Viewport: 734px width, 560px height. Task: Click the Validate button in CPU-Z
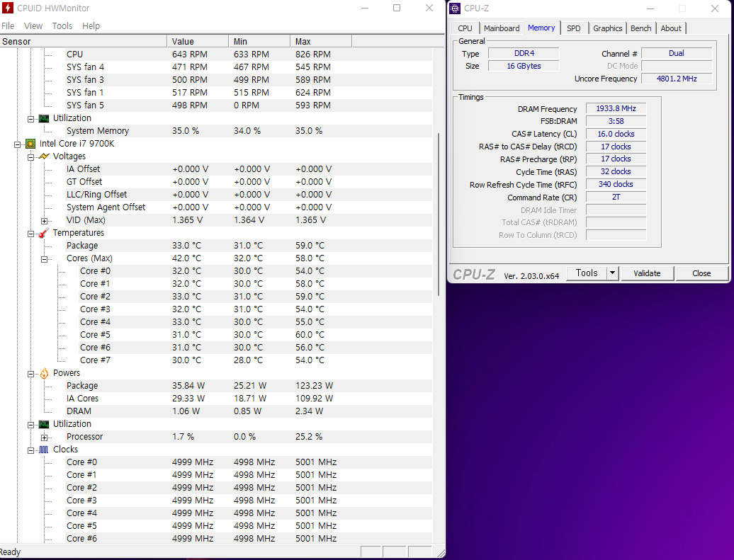647,273
